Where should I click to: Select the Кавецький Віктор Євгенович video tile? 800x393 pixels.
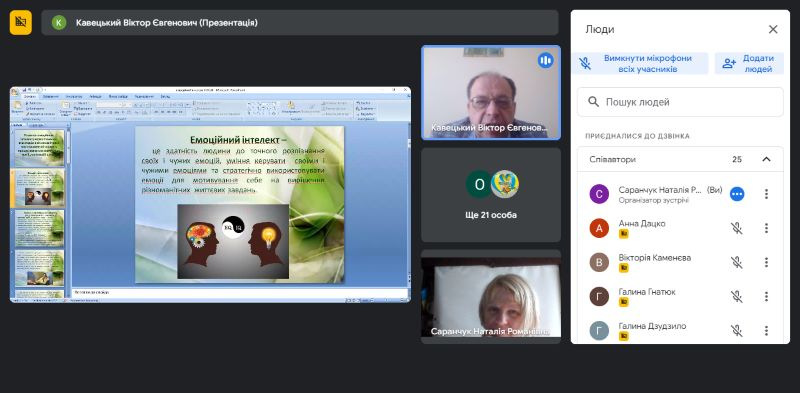[x=491, y=92]
